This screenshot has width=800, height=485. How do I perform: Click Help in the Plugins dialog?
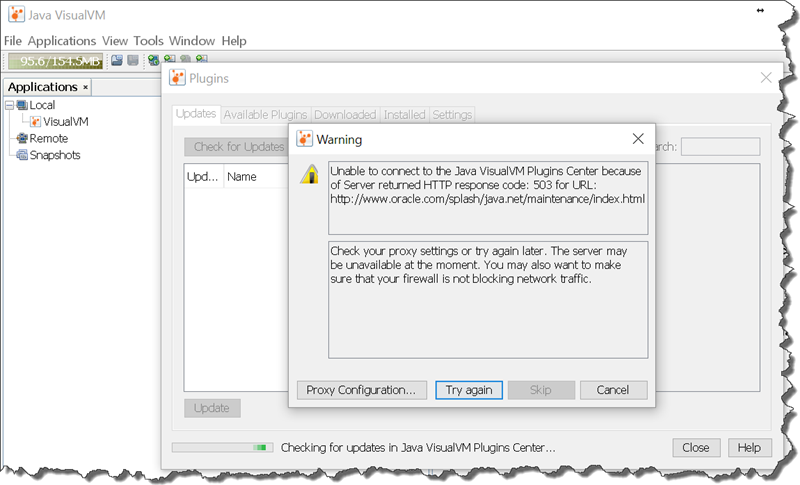749,447
